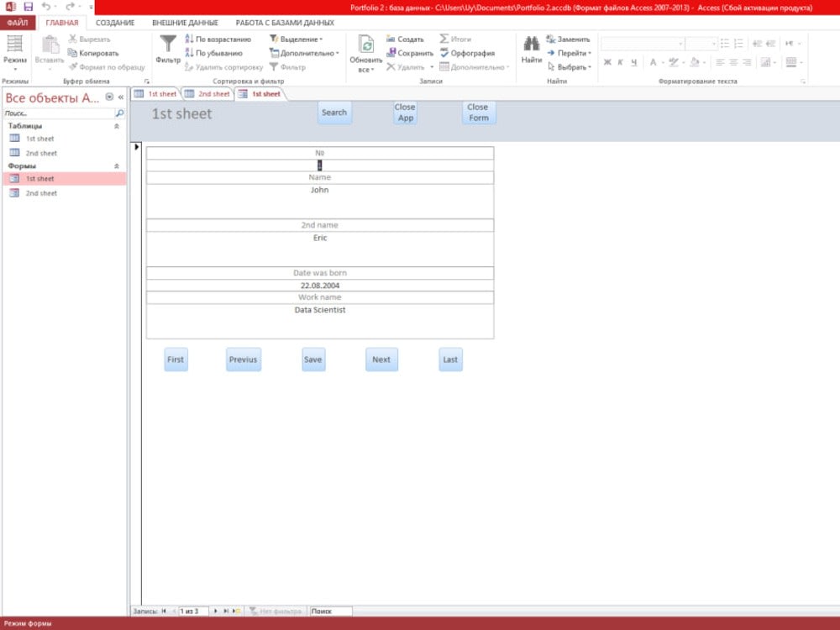Viewport: 840px width, 630px height.
Task: Click the Save icon in quick access toolbar
Action: click(29, 7)
